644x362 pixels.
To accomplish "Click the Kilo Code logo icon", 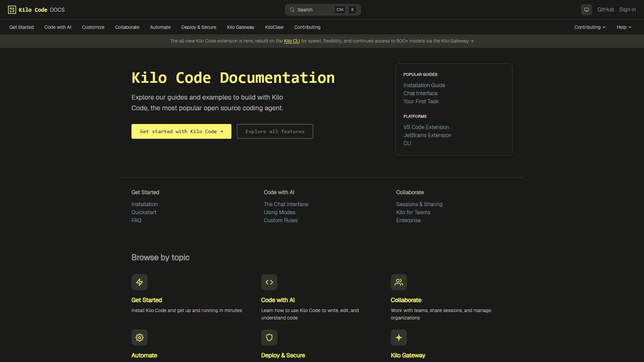I will [12, 10].
